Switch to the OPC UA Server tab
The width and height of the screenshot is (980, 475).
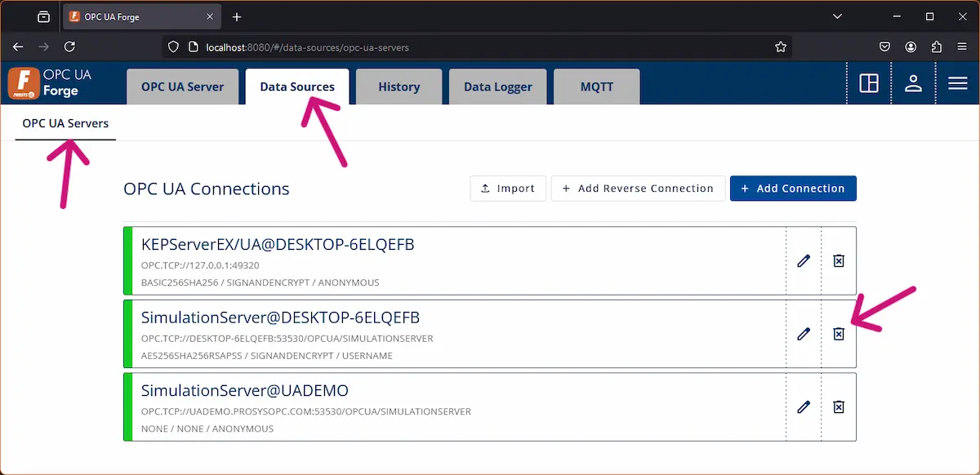point(182,87)
